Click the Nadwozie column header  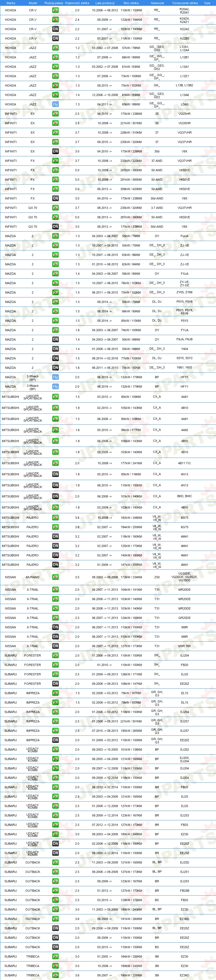(157, 3)
